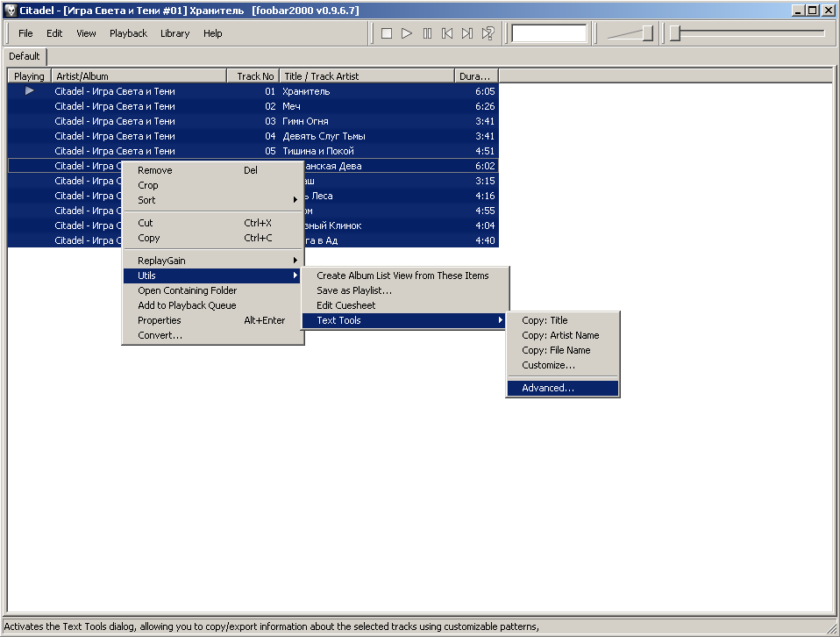Select track 01 Хранитель
This screenshot has height=637, width=840.
(x=253, y=91)
